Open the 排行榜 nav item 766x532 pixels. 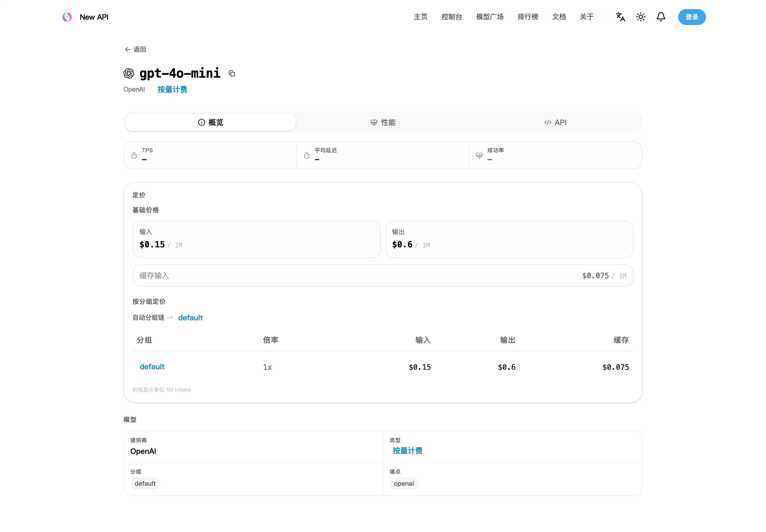tap(528, 17)
